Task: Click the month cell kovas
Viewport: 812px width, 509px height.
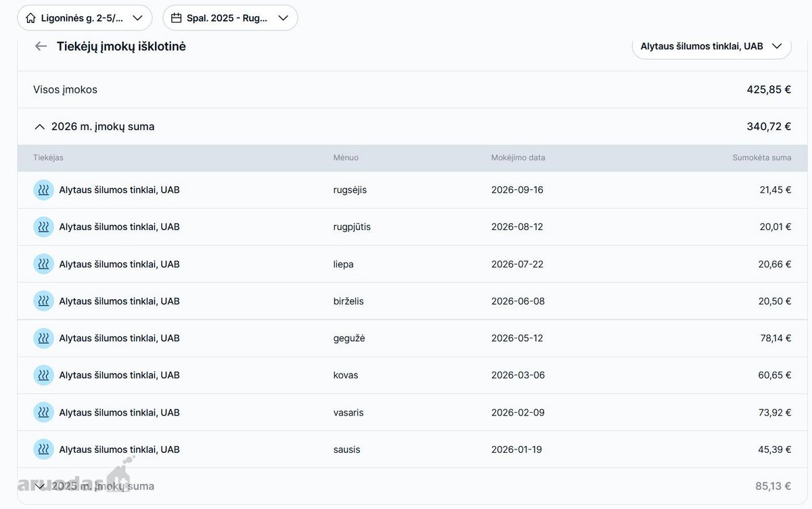Action: [x=346, y=375]
